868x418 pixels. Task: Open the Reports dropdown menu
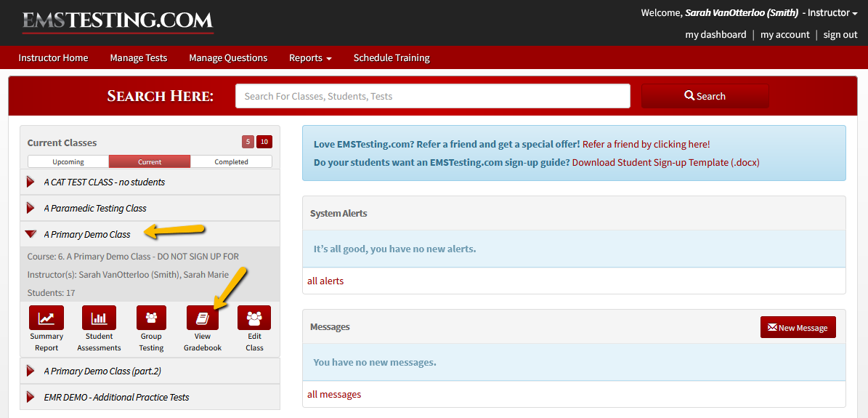tap(310, 57)
